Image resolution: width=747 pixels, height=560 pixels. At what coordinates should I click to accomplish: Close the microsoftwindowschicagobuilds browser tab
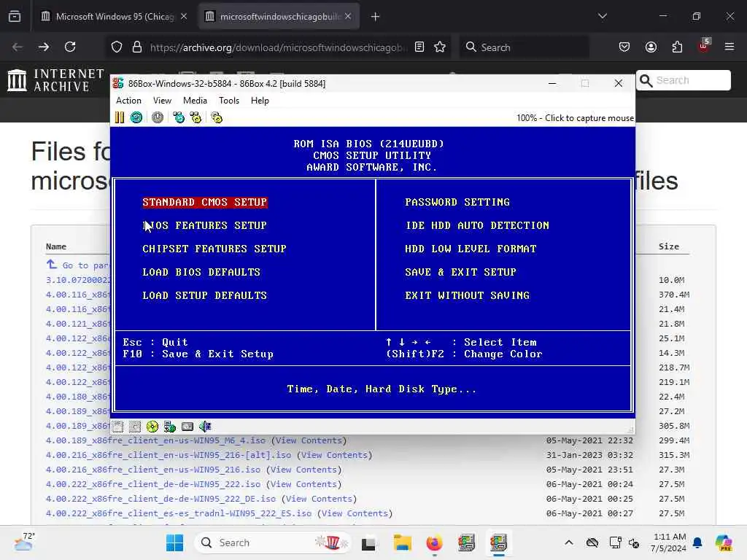pyautogui.click(x=348, y=16)
